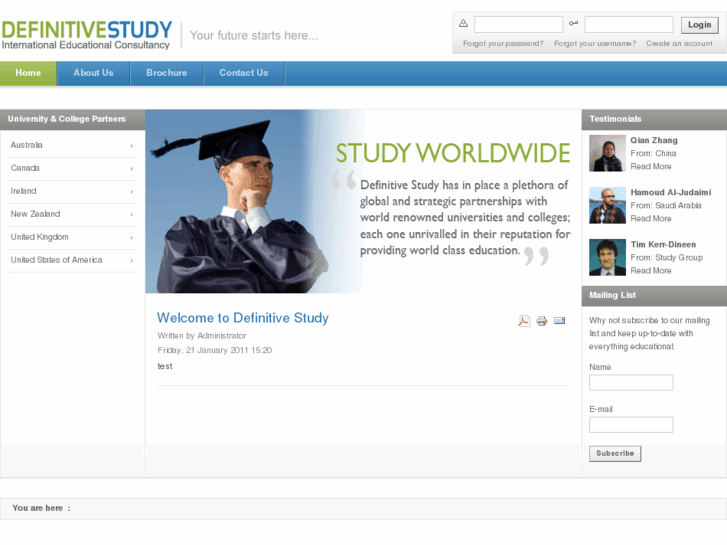
Task: Select Ireland in partners list
Action: pyautogui.click(x=23, y=191)
